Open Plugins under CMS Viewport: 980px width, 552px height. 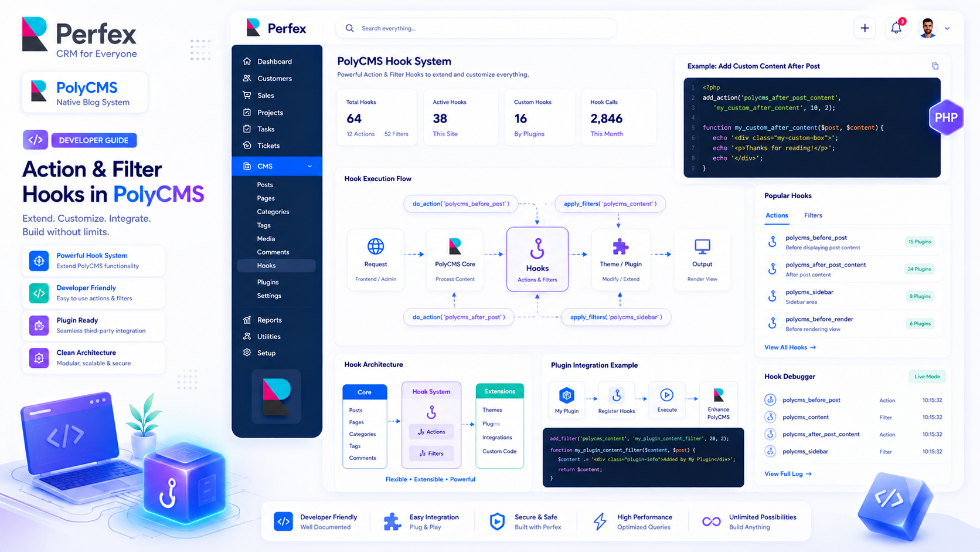pos(268,282)
